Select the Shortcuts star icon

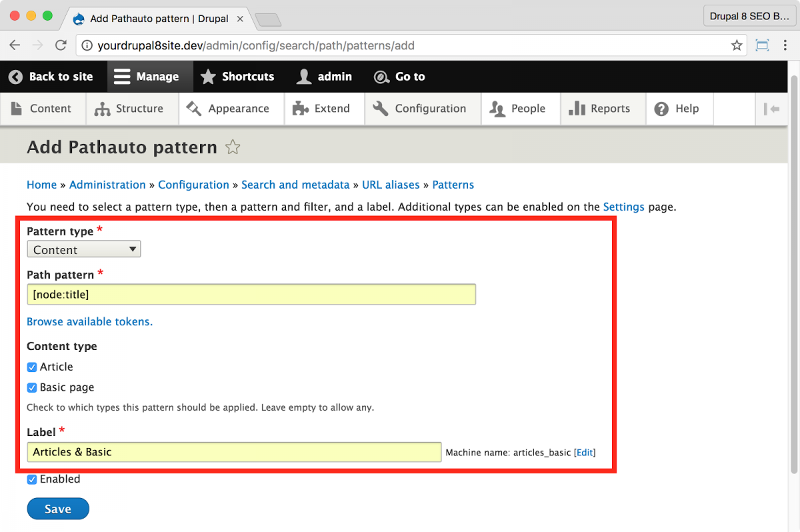click(x=208, y=76)
